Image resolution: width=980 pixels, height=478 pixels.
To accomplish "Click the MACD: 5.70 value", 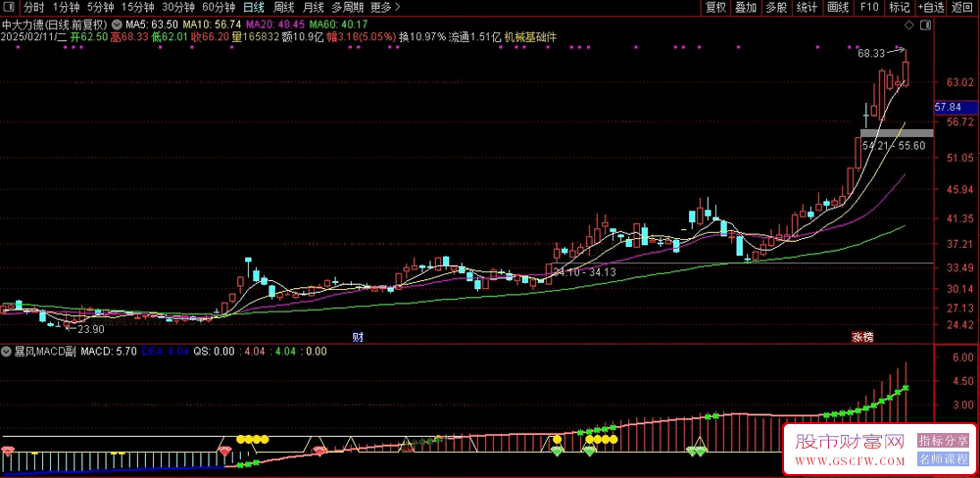I will 109,352.
